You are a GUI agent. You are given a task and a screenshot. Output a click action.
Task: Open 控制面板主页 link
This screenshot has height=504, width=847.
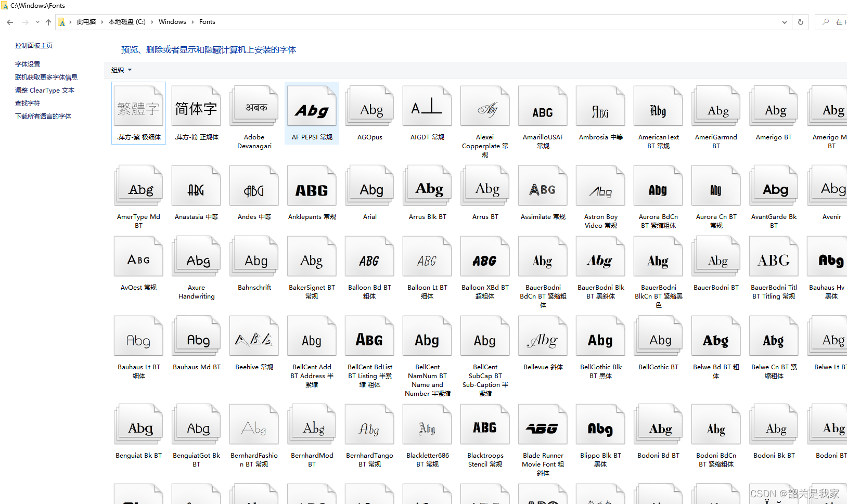pyautogui.click(x=34, y=46)
